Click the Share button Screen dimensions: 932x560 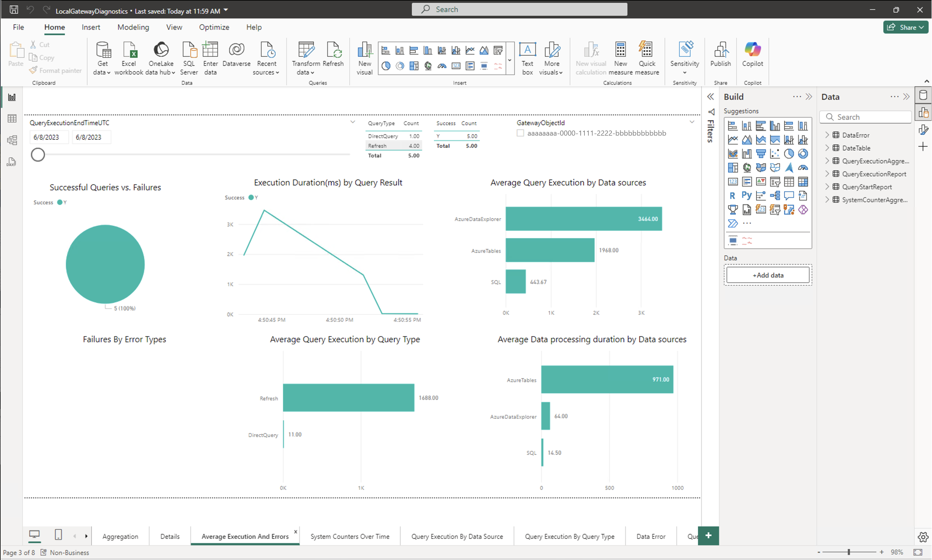[x=905, y=27]
